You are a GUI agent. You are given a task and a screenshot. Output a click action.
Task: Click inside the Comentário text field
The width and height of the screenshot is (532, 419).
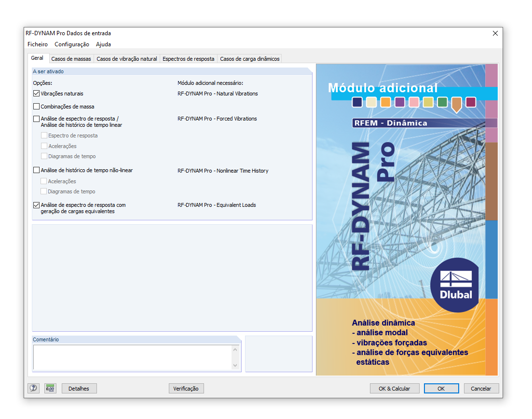pos(132,357)
